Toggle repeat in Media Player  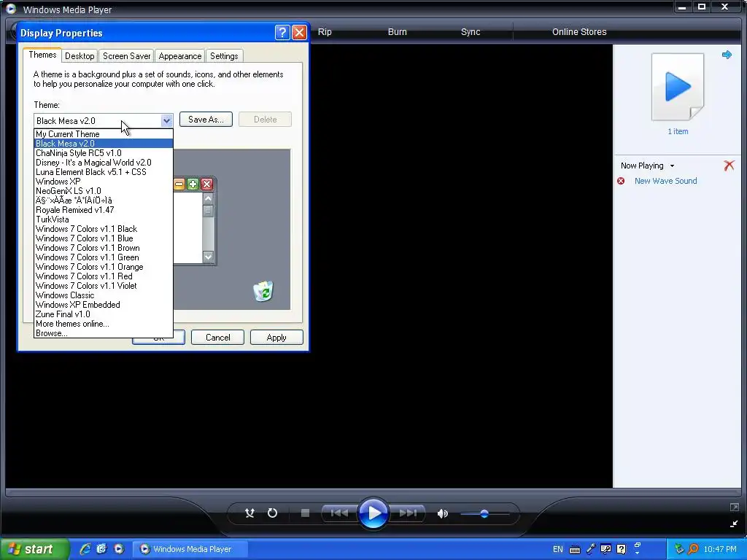click(x=272, y=513)
